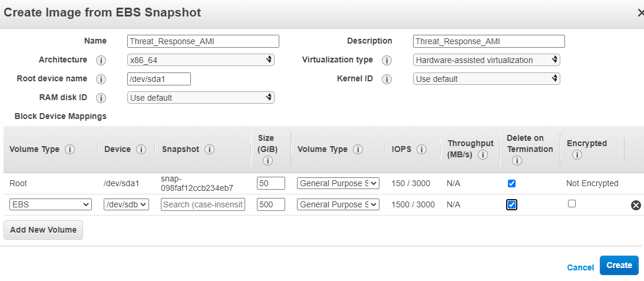Click info icon beside Virtualization type
The height and width of the screenshot is (281, 644).
(387, 60)
